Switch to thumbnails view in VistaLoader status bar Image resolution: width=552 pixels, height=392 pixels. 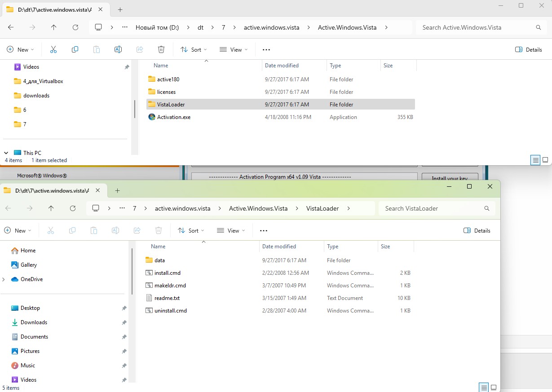click(x=494, y=388)
